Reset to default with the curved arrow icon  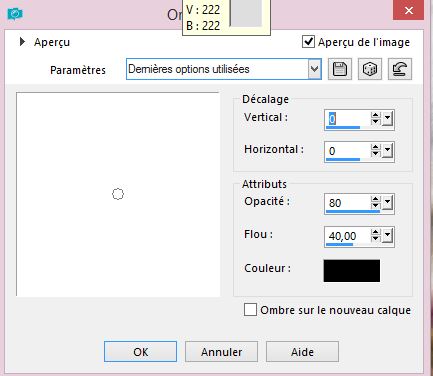pyautogui.click(x=400, y=69)
